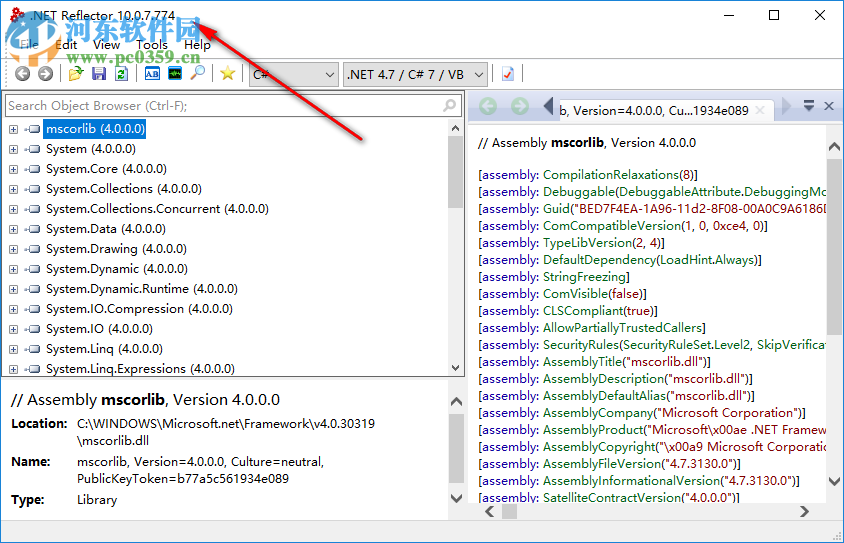Image resolution: width=844 pixels, height=543 pixels.
Task: Expand the mscorlib (4.0.0.0) node
Action: tap(13, 129)
